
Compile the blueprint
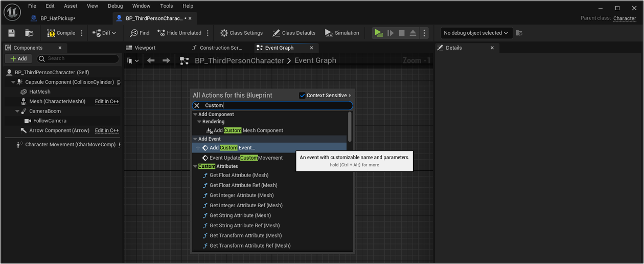[61, 33]
